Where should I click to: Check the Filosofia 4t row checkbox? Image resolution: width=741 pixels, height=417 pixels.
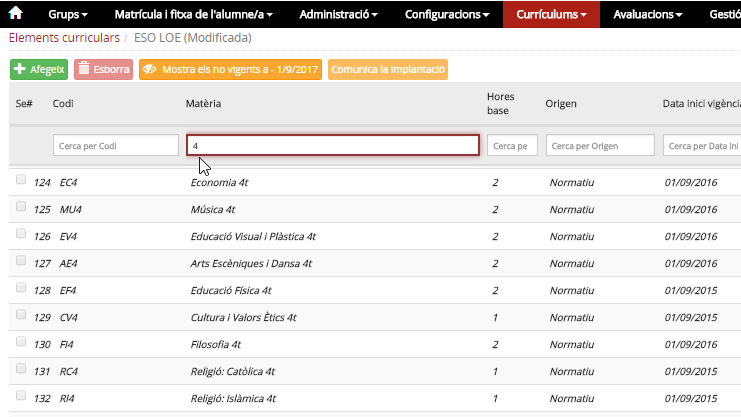(x=21, y=341)
